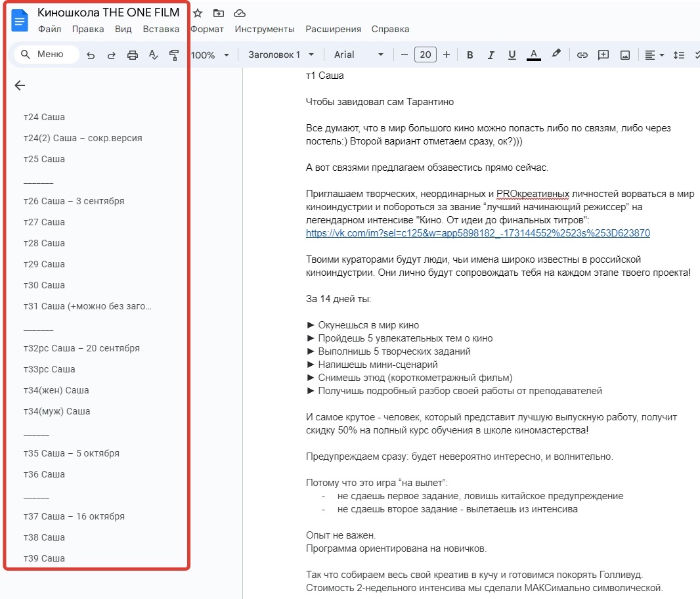Click the add comment icon
The height and width of the screenshot is (599, 700).
(603, 55)
